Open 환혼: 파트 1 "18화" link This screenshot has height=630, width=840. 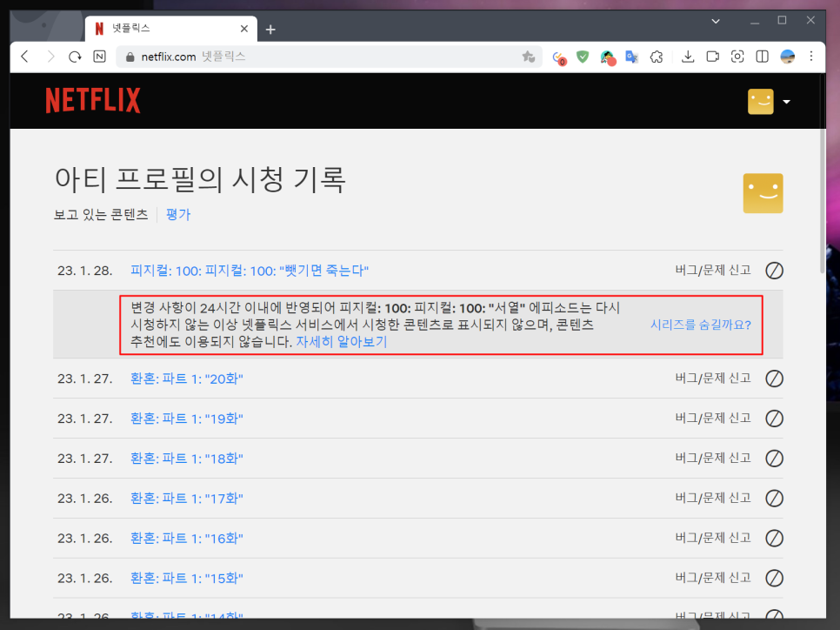coord(186,459)
